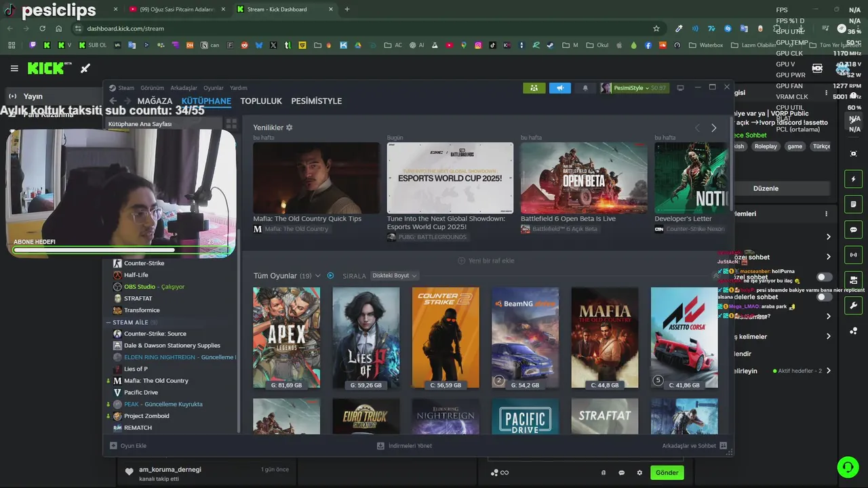Open İndirmeleri Yönet downloads
Viewport: 868px width, 488px height.
pos(404,445)
